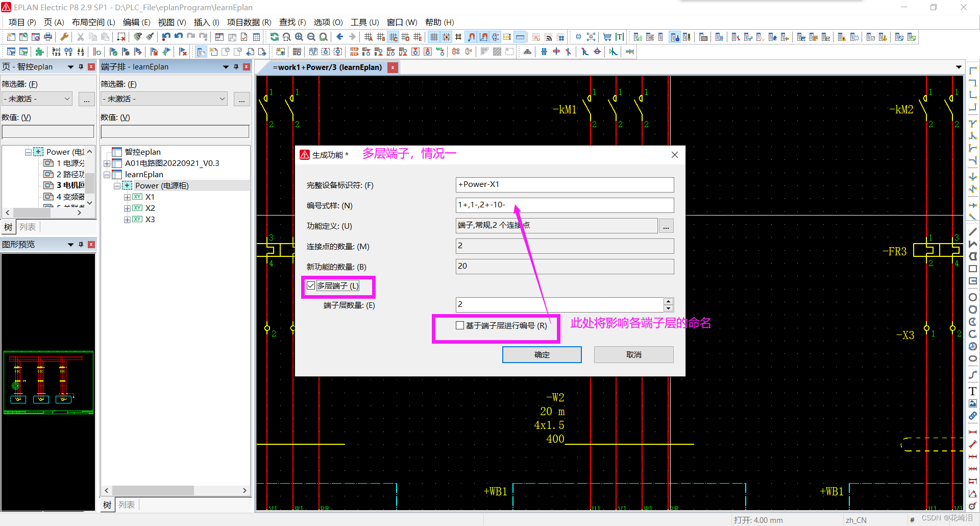This screenshot has width=980, height=526.
Task: Click the Zoom Out magnifier icon
Action: 311,37
